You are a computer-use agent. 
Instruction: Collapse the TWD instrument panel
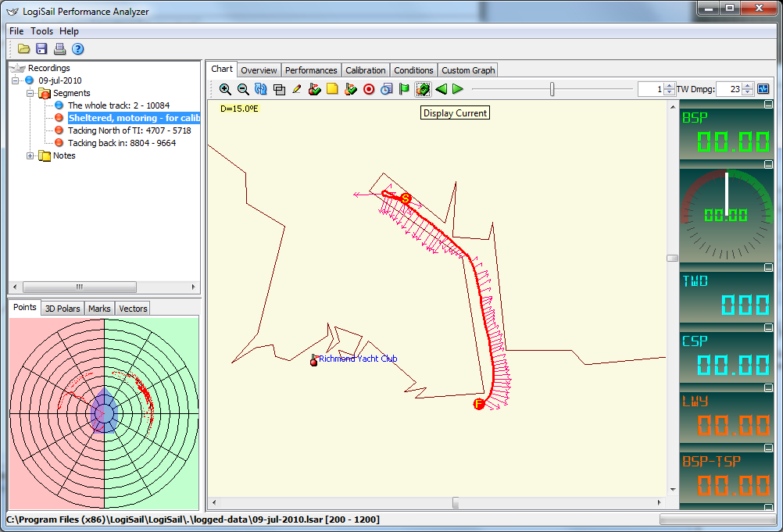click(x=768, y=267)
